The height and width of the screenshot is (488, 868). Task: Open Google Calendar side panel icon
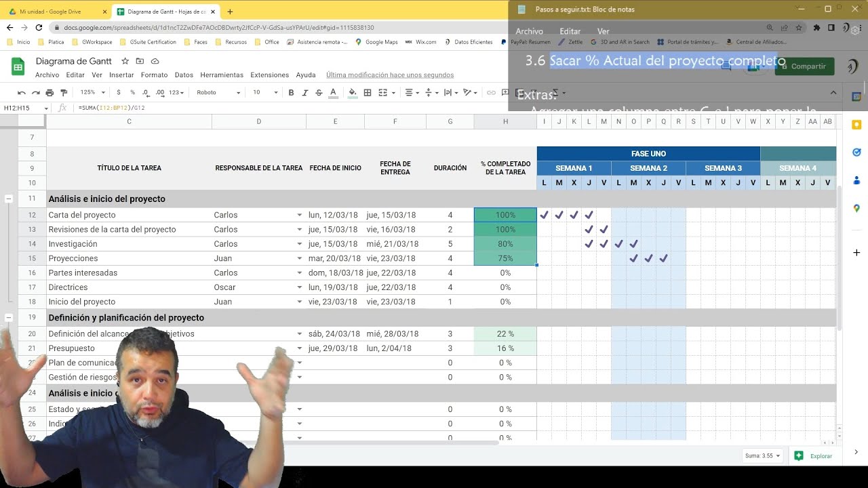(856, 97)
